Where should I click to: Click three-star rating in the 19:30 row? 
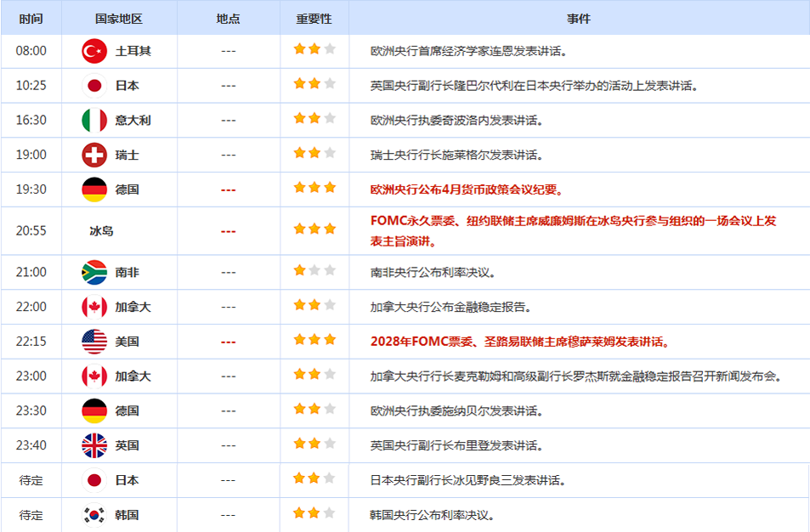314,188
